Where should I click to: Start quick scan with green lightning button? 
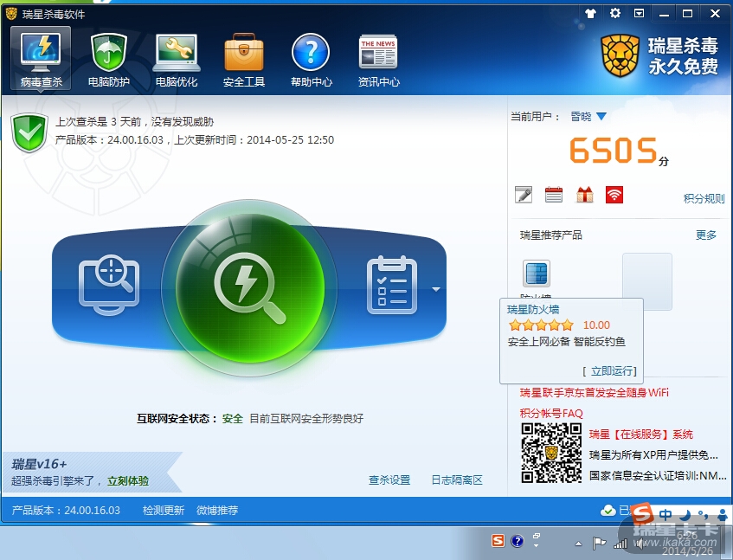tap(249, 288)
